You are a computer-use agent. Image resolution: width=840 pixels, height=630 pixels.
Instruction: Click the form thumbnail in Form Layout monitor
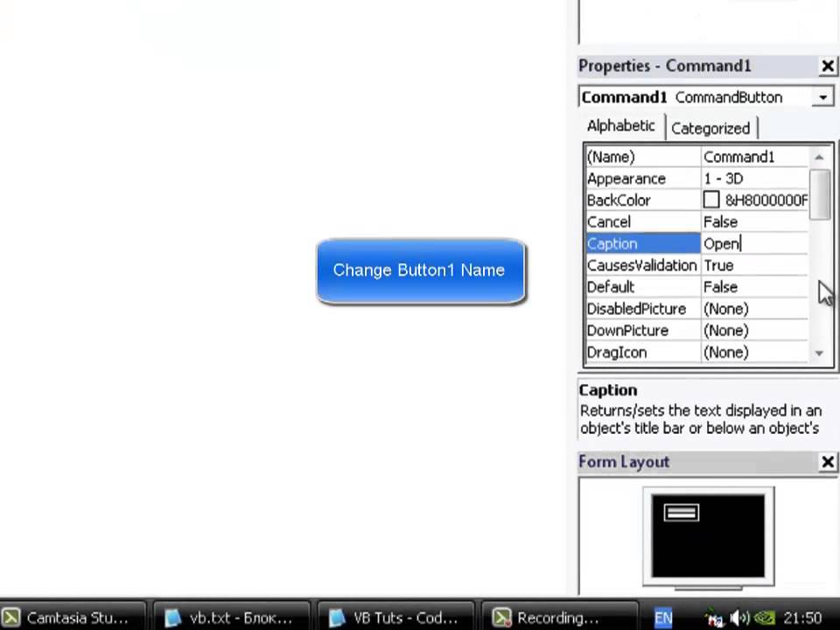tap(681, 512)
